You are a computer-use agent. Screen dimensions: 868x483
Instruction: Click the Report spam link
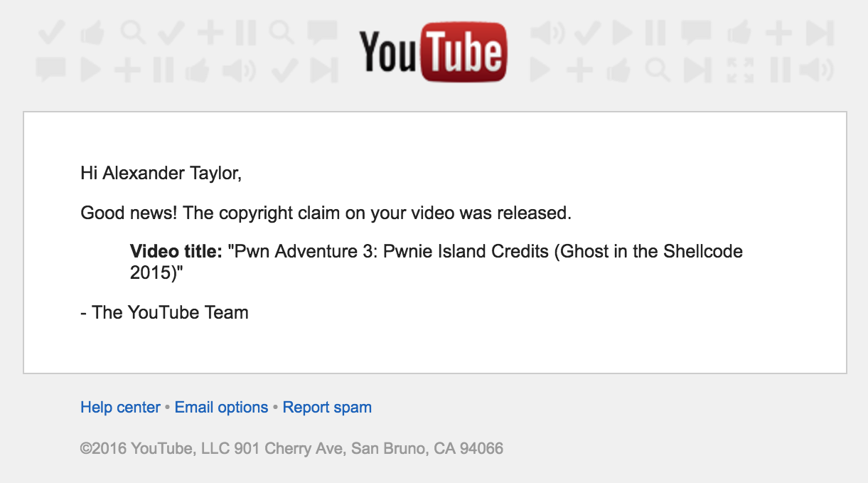coord(327,408)
